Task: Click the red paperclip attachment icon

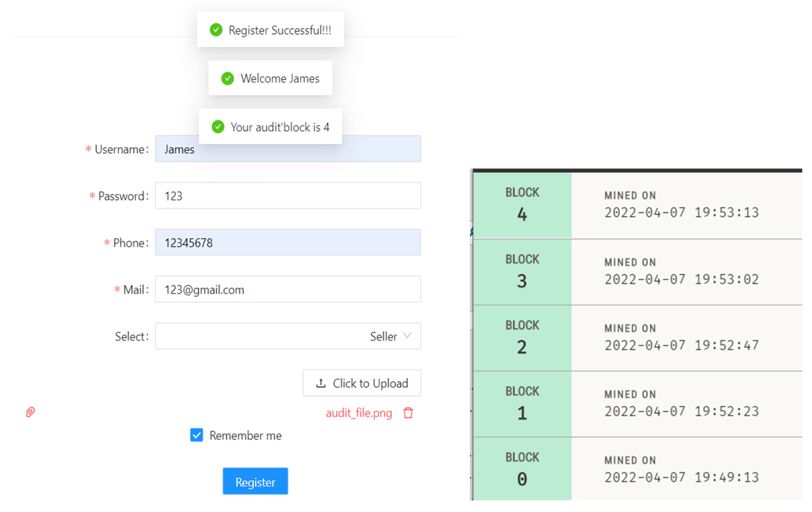Action: 30,412
